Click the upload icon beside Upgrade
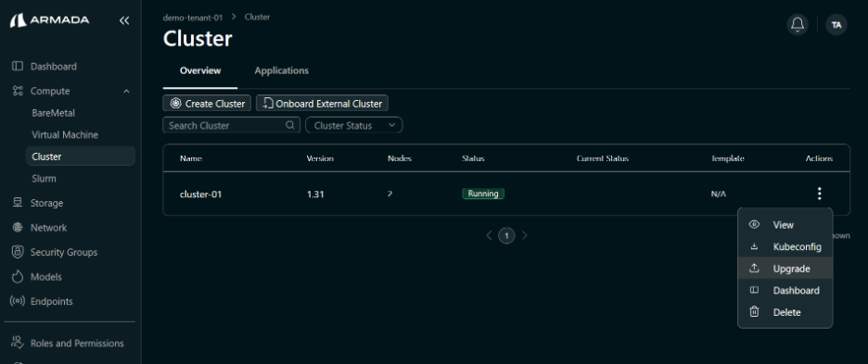This screenshot has width=868, height=364. point(754,269)
